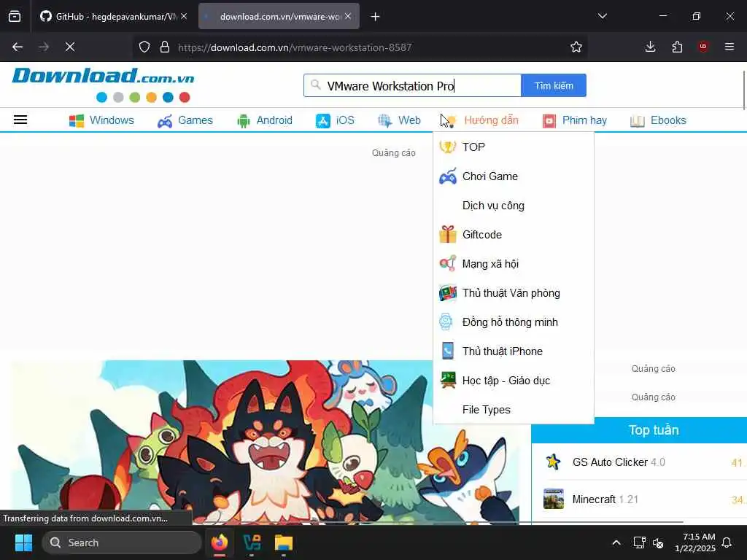747x560 pixels.
Task: Click the VMware Workstation Pro search field
Action: pyautogui.click(x=413, y=86)
